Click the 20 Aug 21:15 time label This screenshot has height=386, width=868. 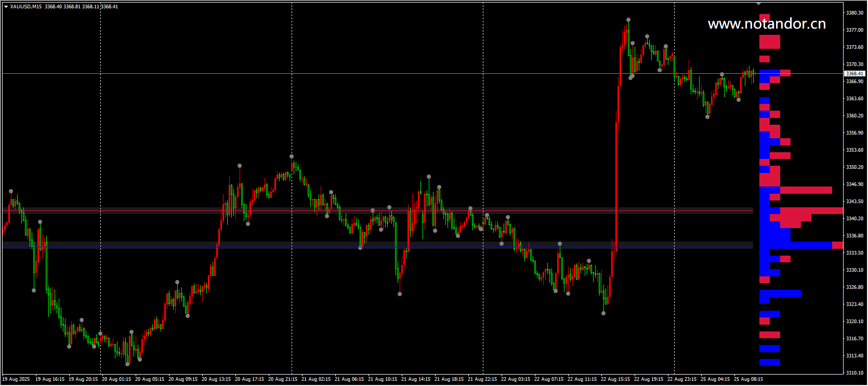(x=283, y=379)
